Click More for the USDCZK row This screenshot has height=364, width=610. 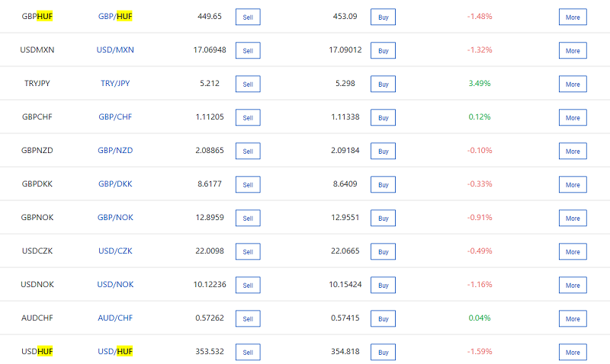(x=573, y=251)
